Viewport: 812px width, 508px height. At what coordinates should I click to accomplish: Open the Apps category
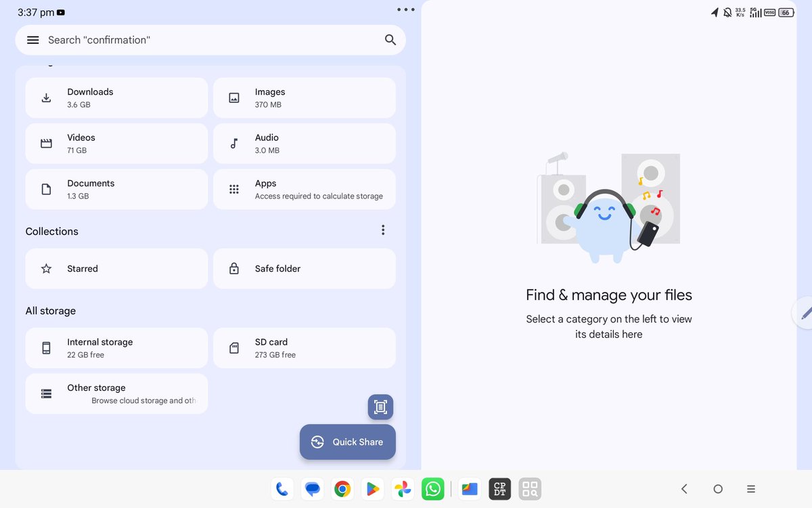coord(304,189)
